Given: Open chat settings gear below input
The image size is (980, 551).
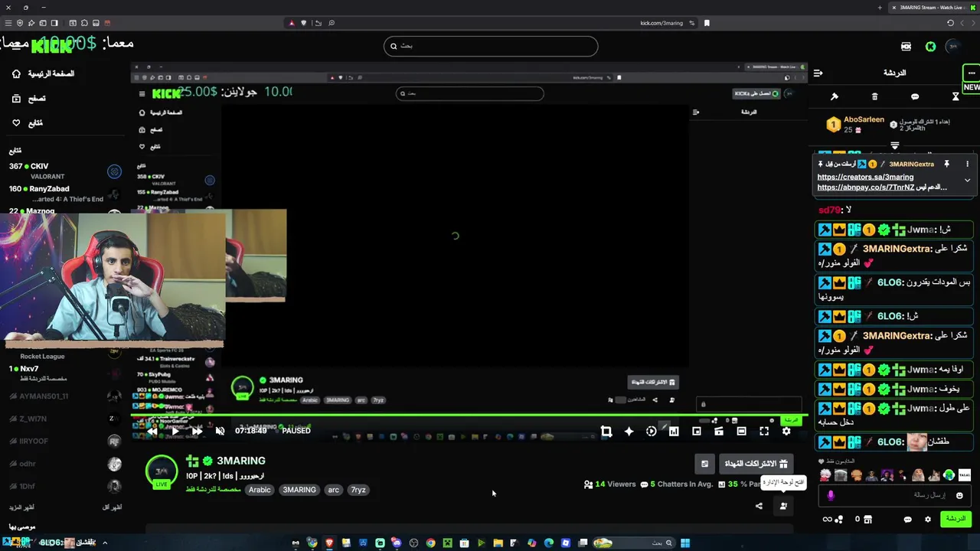Looking at the screenshot, I should (928, 520).
